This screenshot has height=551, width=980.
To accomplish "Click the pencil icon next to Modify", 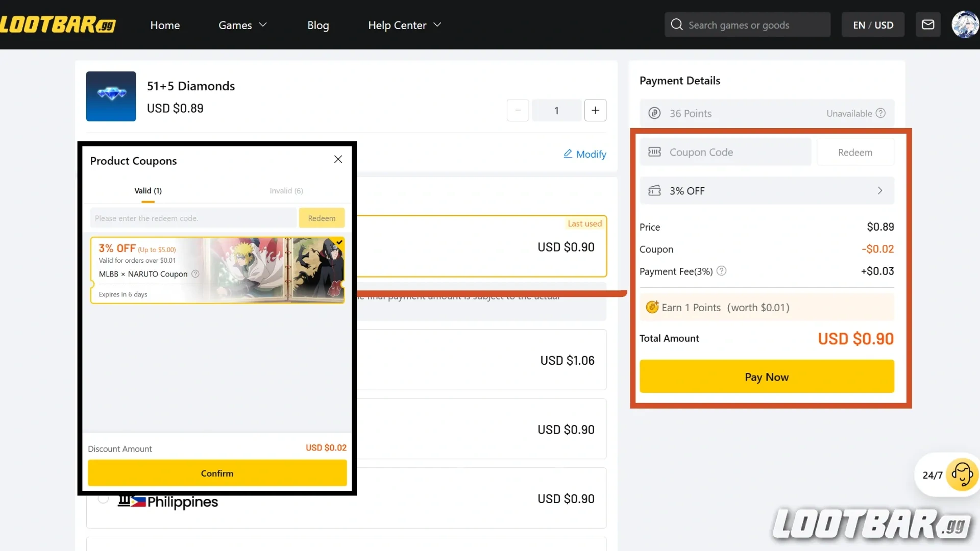I will [568, 154].
